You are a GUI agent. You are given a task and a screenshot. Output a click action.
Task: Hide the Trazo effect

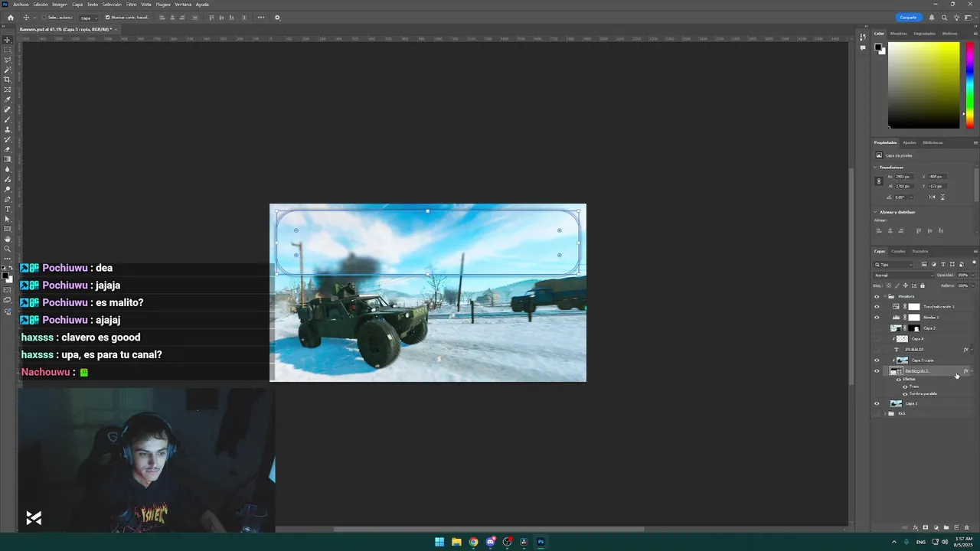click(905, 386)
